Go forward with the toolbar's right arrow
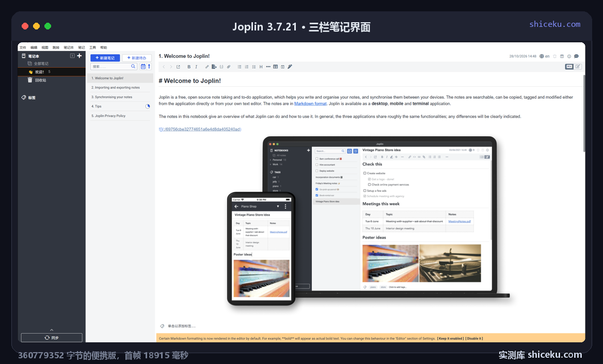The width and height of the screenshot is (603, 364). [x=171, y=67]
